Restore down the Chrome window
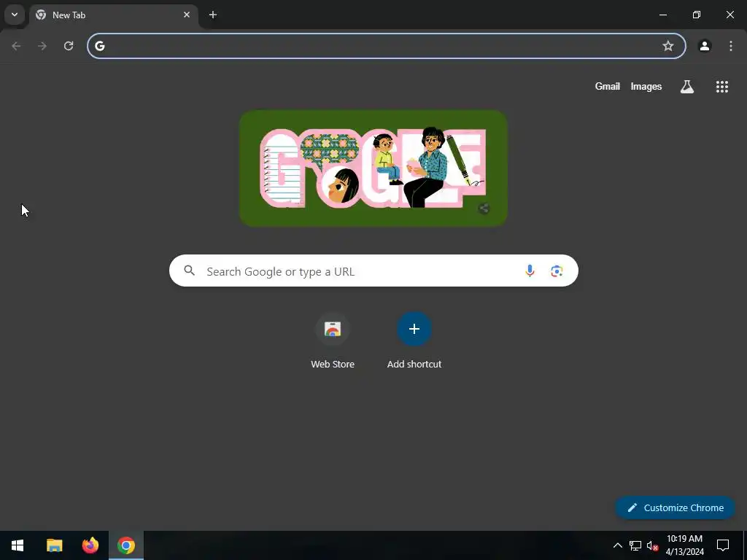Screen dimensions: 747x560 point(697,15)
